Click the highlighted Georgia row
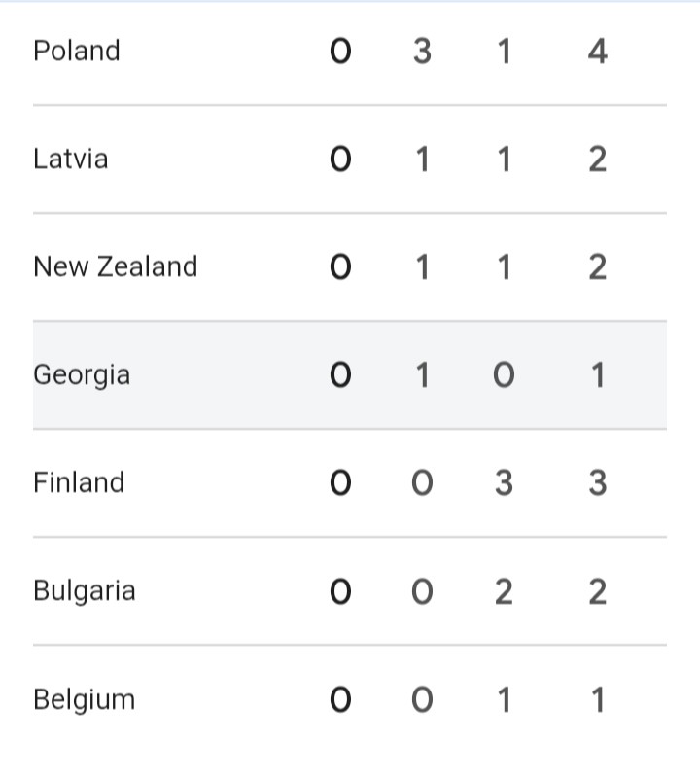This screenshot has width=700, height=780. (82, 374)
